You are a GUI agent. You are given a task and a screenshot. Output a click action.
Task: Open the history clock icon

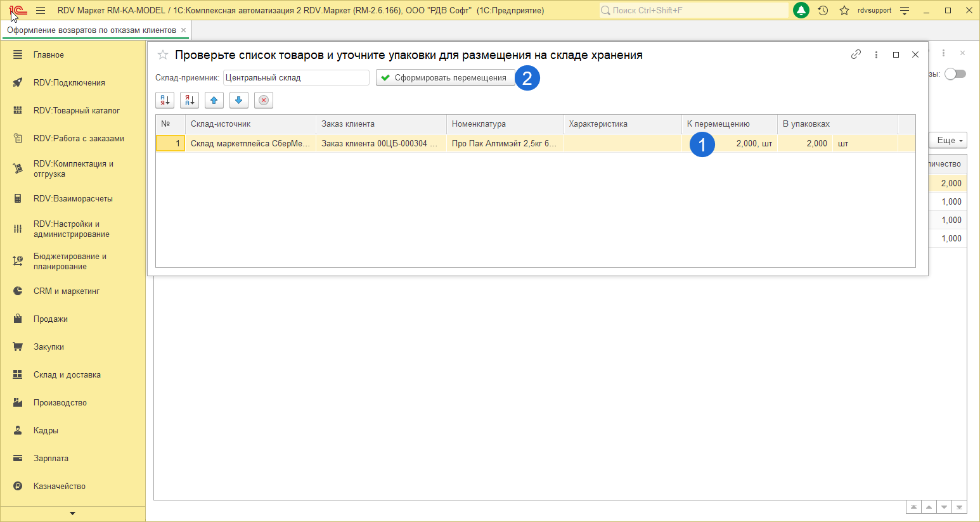click(823, 10)
